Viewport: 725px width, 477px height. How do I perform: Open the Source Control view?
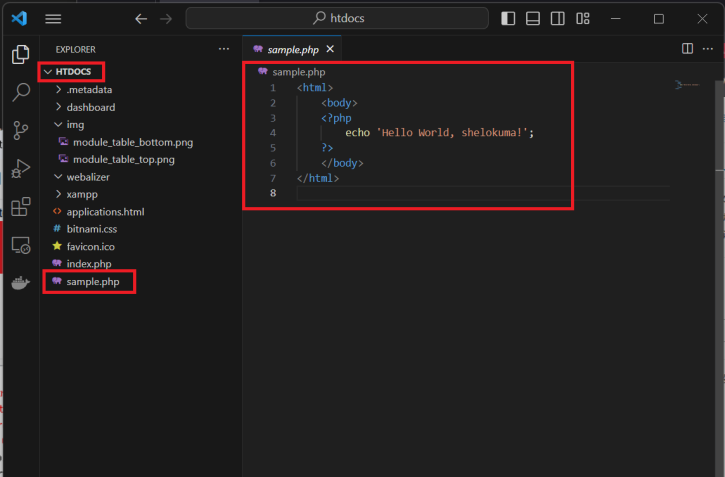coord(20,131)
